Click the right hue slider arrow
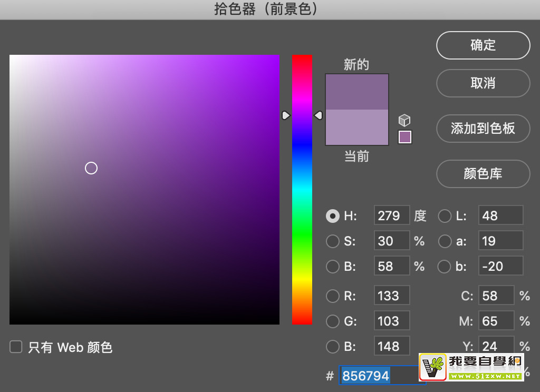This screenshot has width=540, height=392. tap(318, 115)
